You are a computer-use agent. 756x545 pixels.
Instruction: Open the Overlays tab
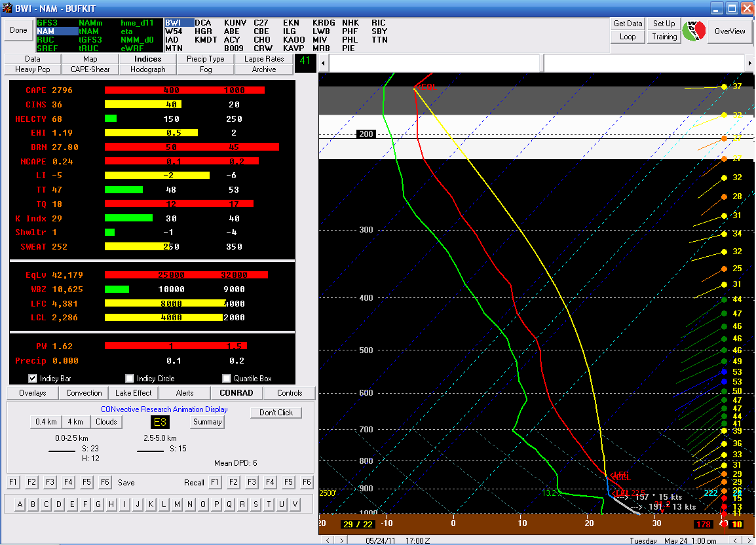pyautogui.click(x=33, y=393)
